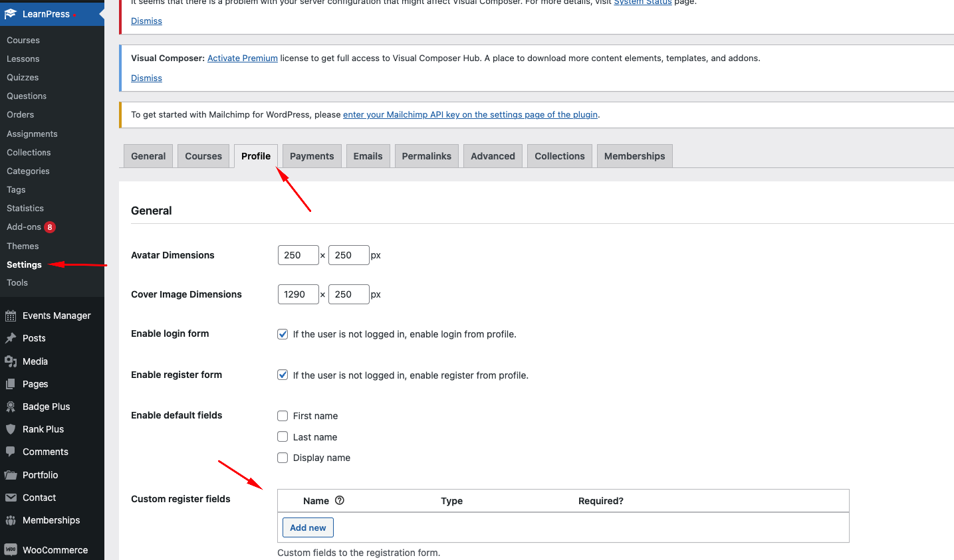954x560 pixels.
Task: Toggle the Enable register form checkbox
Action: (283, 375)
